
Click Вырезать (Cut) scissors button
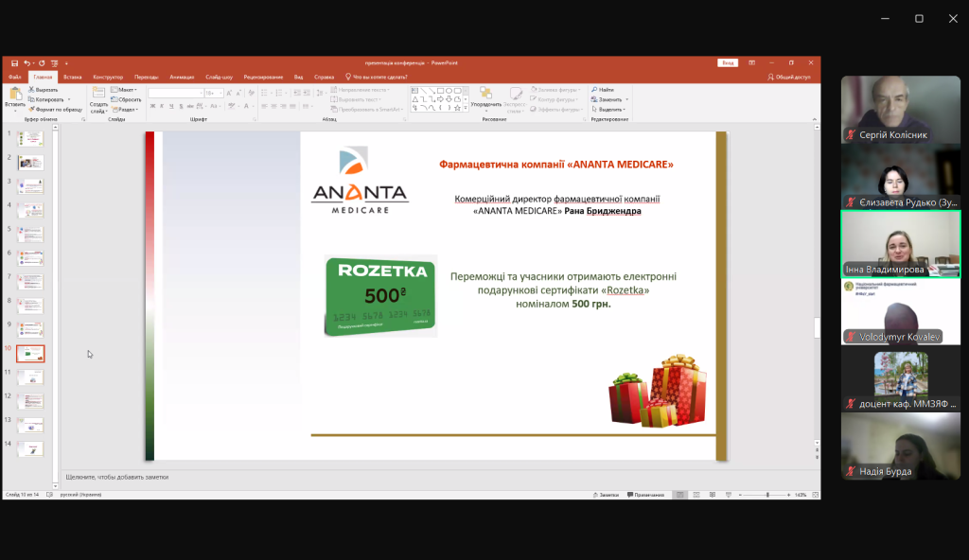pos(44,90)
